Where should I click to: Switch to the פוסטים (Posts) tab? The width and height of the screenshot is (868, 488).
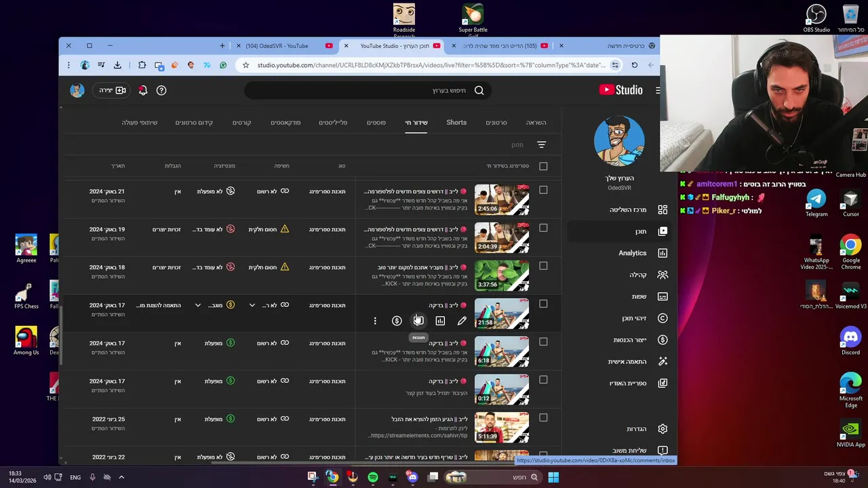pos(376,123)
